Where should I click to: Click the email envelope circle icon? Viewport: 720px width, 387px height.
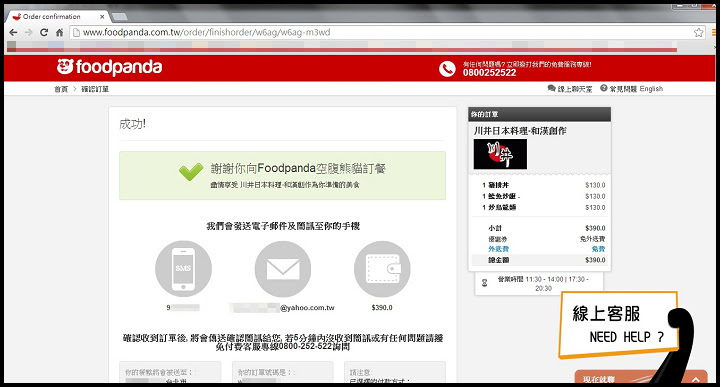tap(283, 269)
